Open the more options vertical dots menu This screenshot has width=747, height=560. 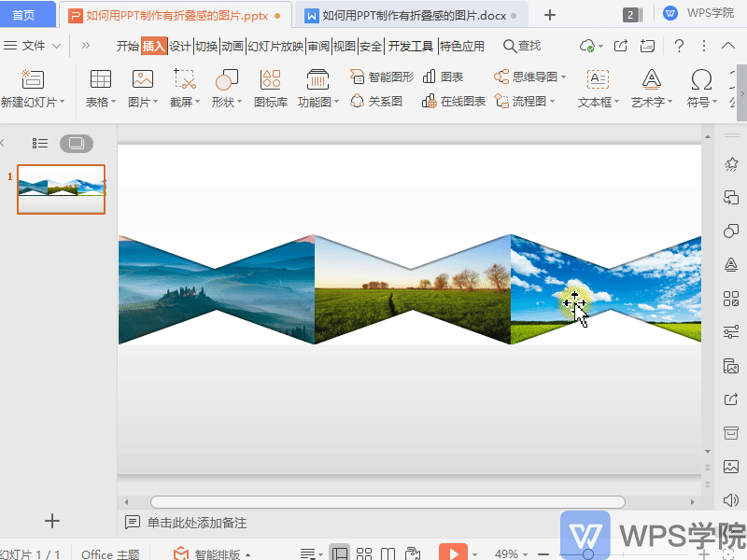click(x=704, y=46)
